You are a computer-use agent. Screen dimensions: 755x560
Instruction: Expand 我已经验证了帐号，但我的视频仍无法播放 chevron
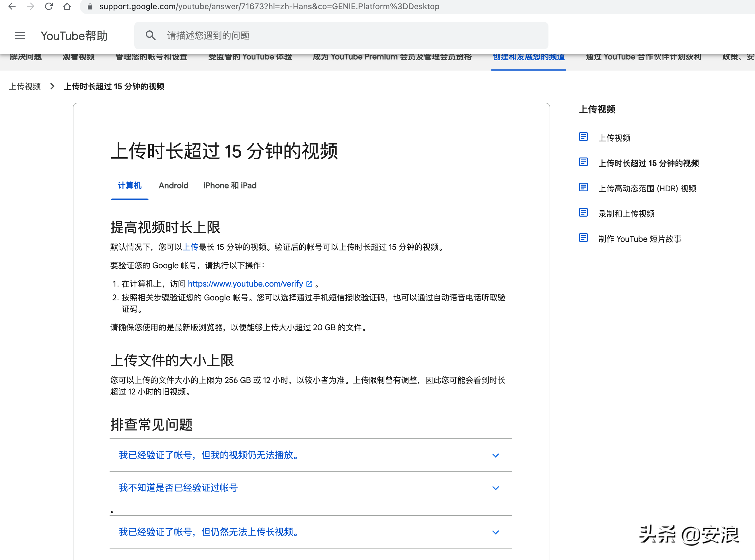[x=495, y=455]
